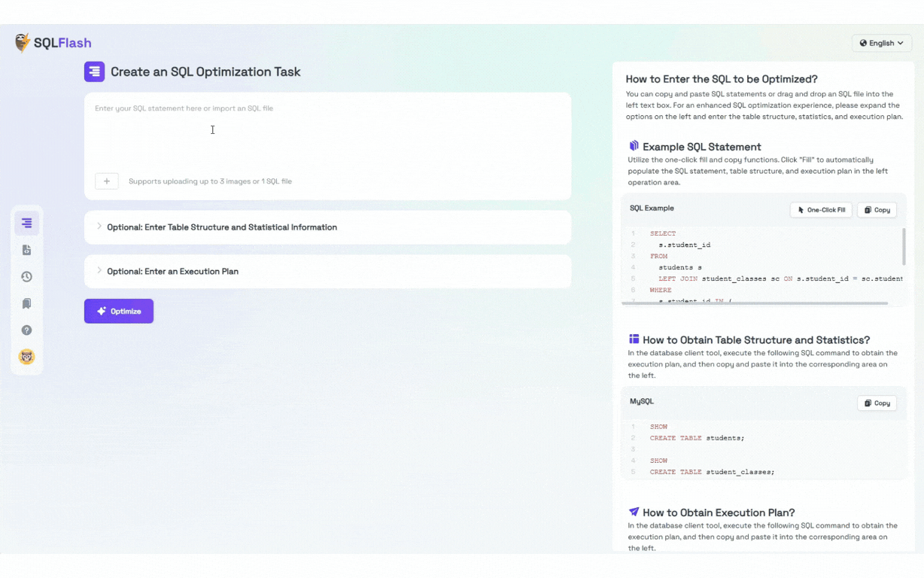Click 'CREATE TABLE students;' code line

tap(697, 438)
